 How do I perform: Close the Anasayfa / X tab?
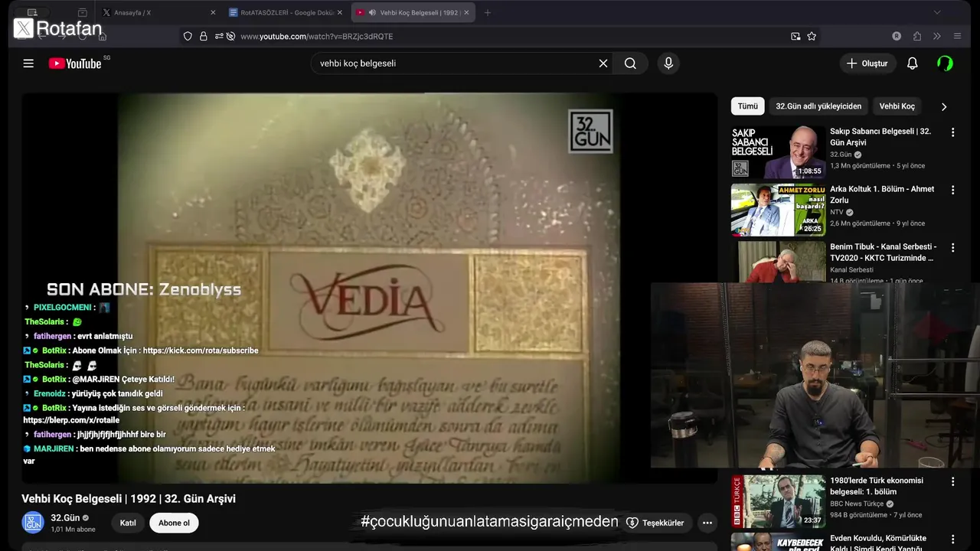(213, 12)
